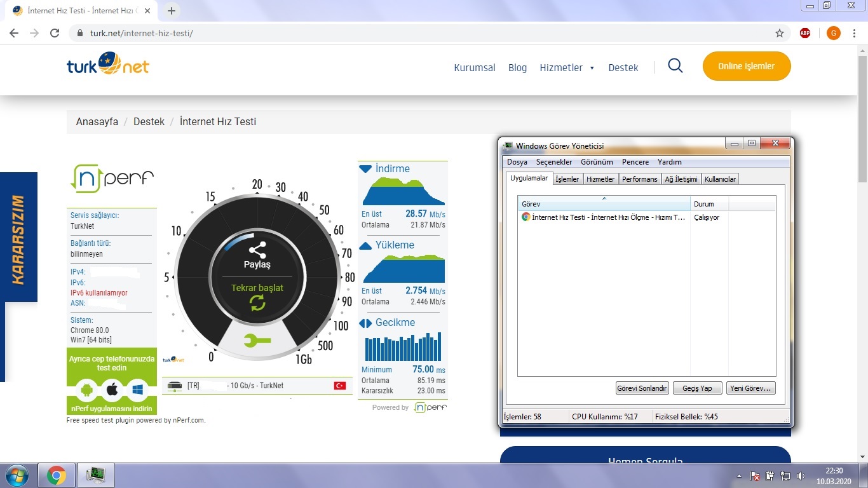Click the Online İşlemler button
Image resolution: width=868 pixels, height=488 pixels.
[x=747, y=66]
